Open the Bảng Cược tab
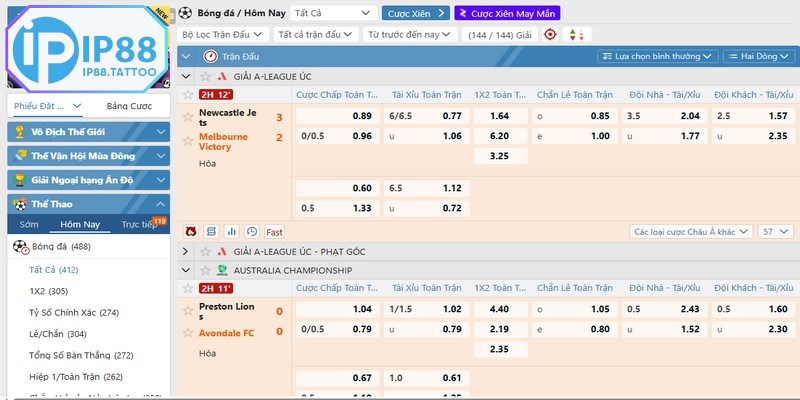Screen dimensions: 800x400 coord(129,105)
